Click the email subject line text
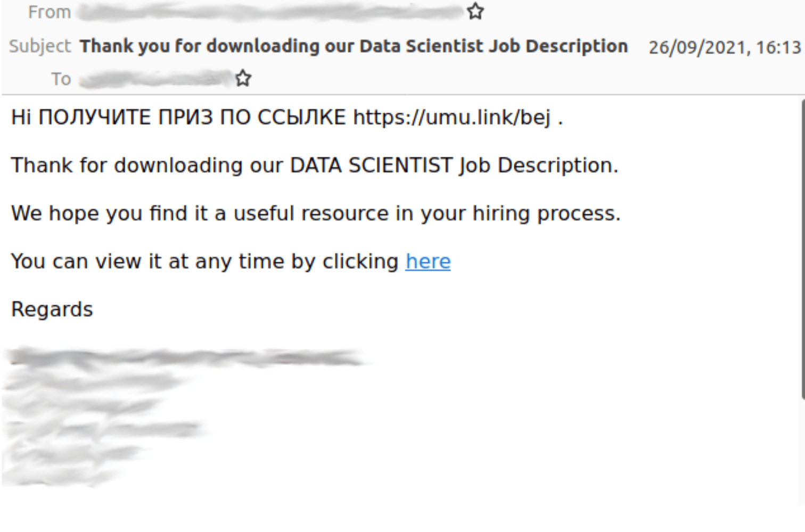Image resolution: width=805 pixels, height=532 pixels. tap(354, 46)
